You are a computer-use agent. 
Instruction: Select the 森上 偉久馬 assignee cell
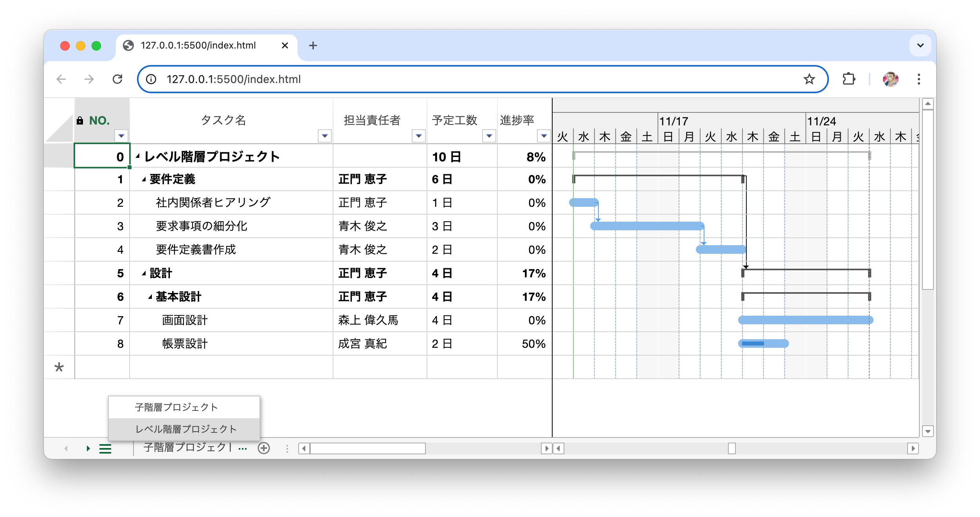click(380, 320)
